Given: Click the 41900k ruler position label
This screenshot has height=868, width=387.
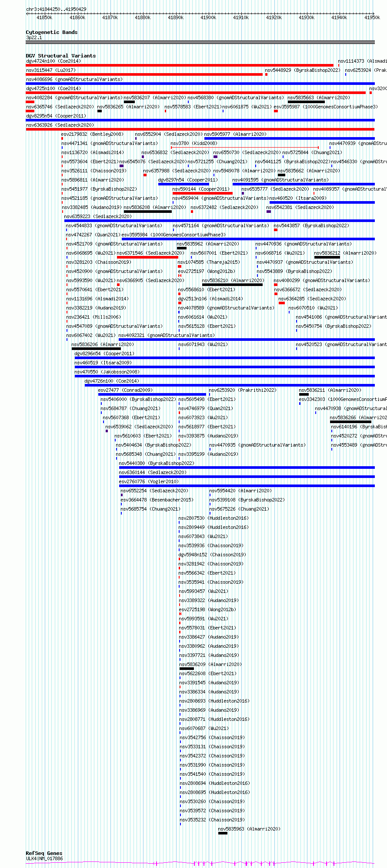Looking at the screenshot, I should [x=208, y=17].
